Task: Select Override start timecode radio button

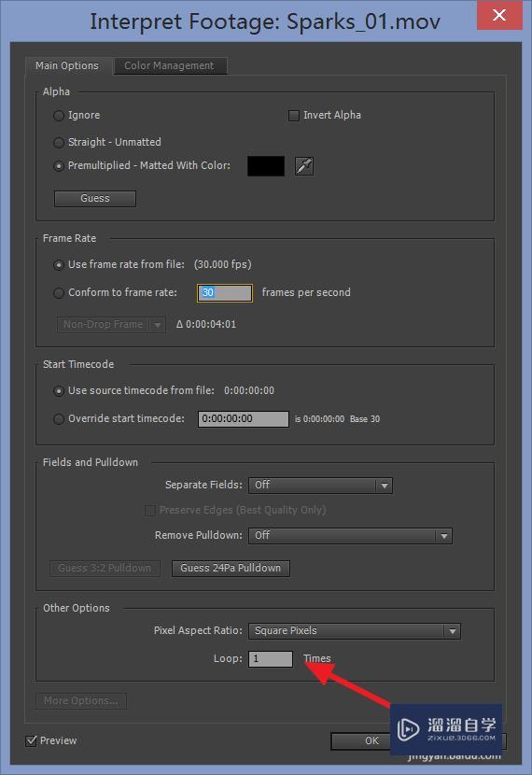Action: tap(59, 419)
